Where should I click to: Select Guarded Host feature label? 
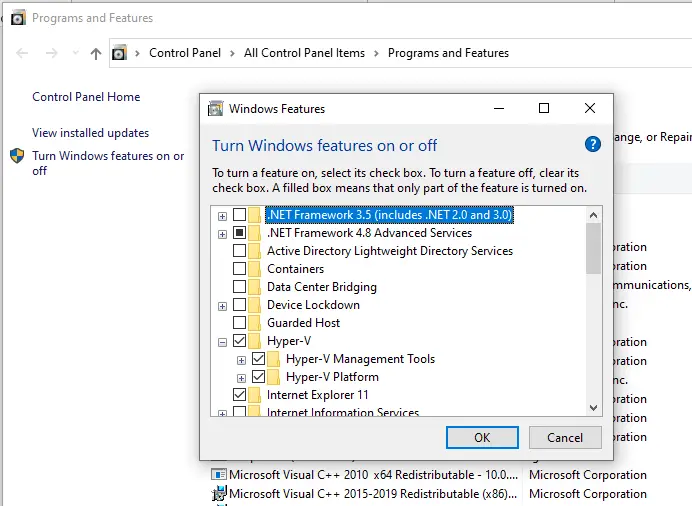(304, 323)
